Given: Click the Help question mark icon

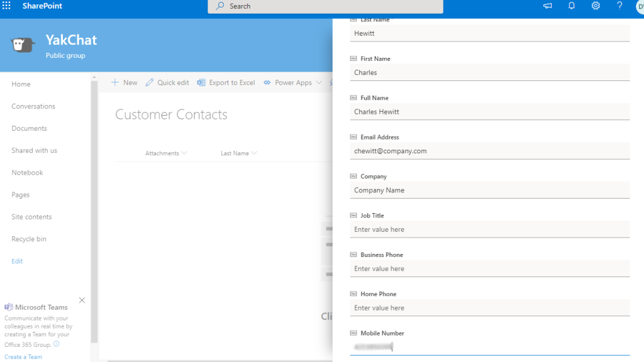Looking at the screenshot, I should coord(619,6).
